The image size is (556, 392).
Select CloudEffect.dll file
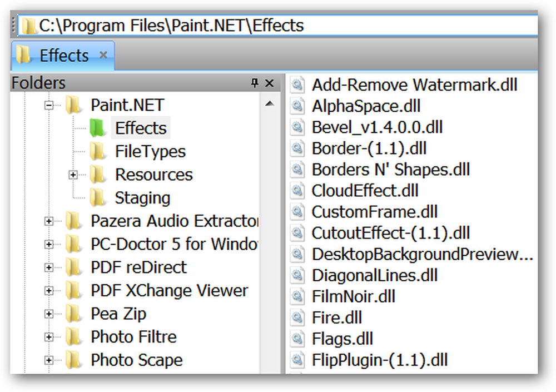tap(365, 191)
